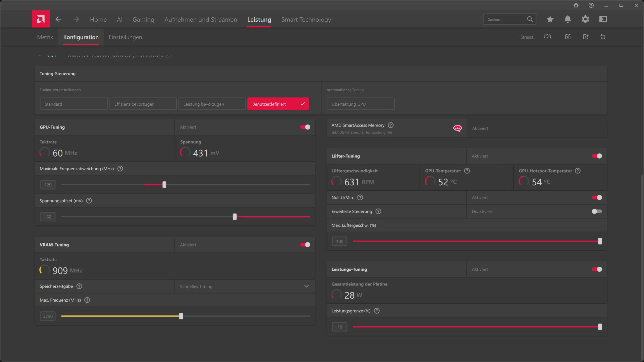Open help question mark in title bar

(591, 5)
